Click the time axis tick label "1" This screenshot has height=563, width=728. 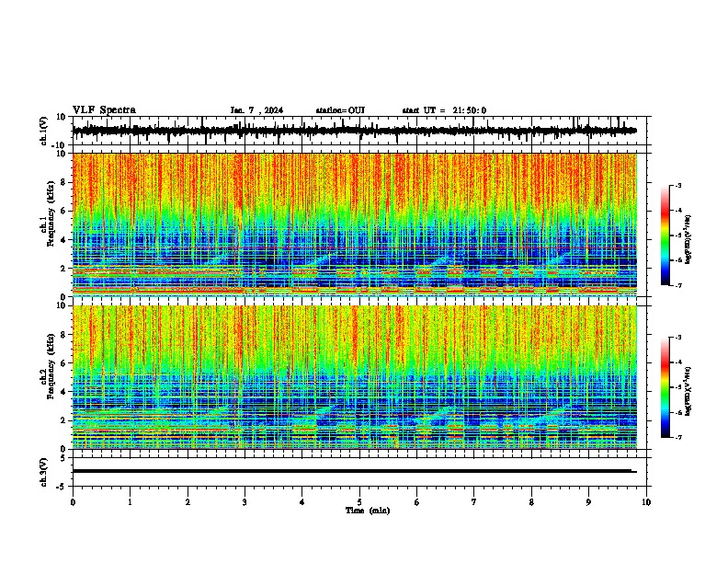pyautogui.click(x=130, y=502)
